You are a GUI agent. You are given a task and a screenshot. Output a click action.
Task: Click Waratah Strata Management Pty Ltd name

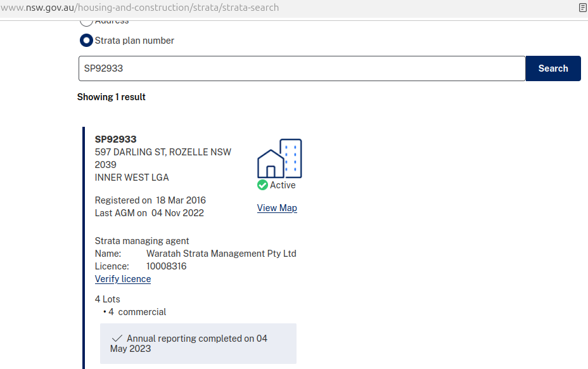pos(221,254)
